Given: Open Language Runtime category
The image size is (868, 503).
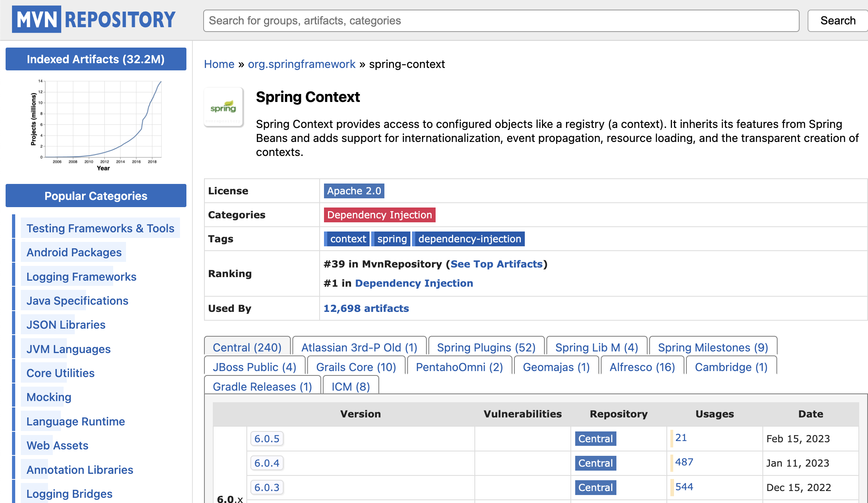Looking at the screenshot, I should click(76, 421).
